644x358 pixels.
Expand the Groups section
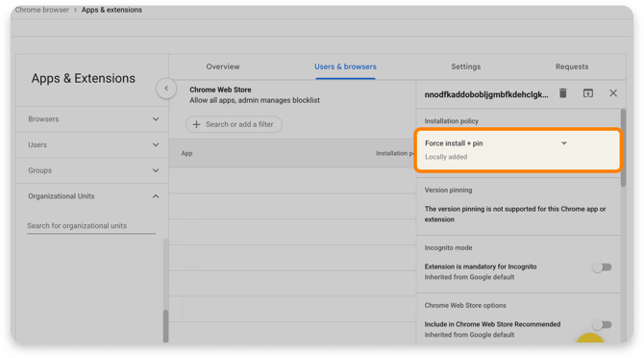[92, 170]
